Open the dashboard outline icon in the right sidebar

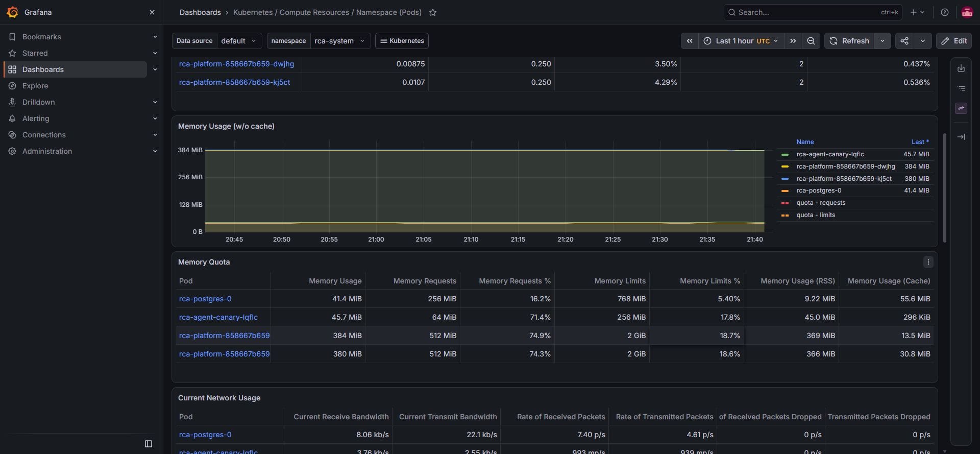coord(961,88)
